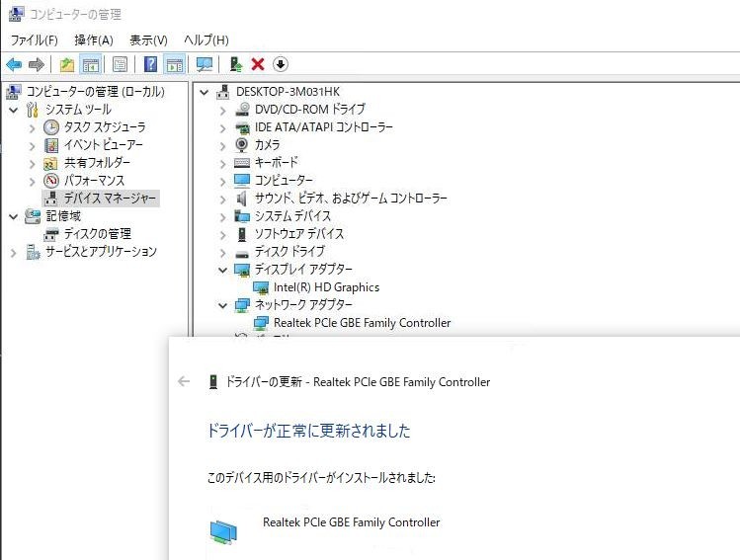Viewport: 740px width, 560px height.
Task: Go back in the driver update wizard
Action: (x=184, y=381)
